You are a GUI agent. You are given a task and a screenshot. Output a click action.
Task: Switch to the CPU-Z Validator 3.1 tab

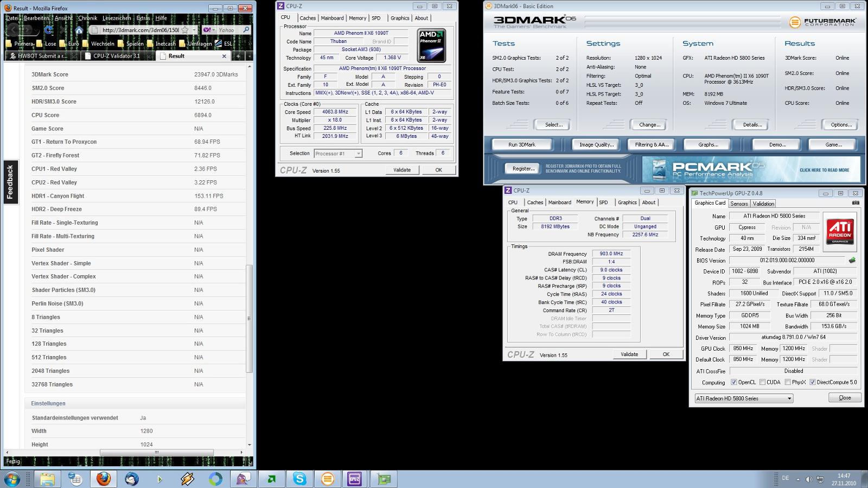coord(117,56)
